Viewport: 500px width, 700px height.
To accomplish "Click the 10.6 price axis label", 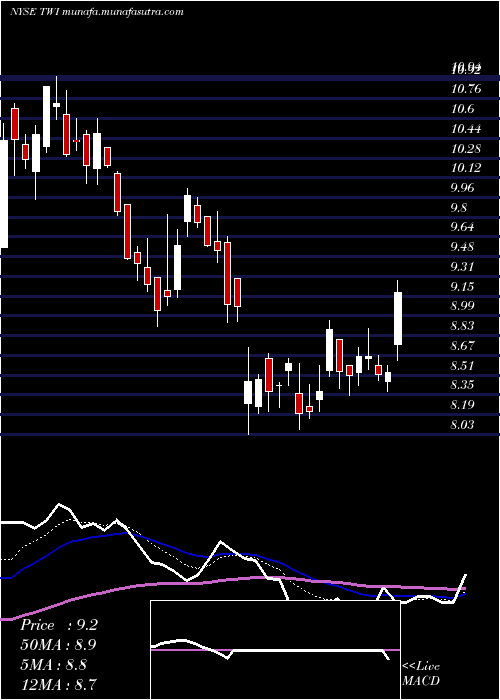I will [x=462, y=109].
